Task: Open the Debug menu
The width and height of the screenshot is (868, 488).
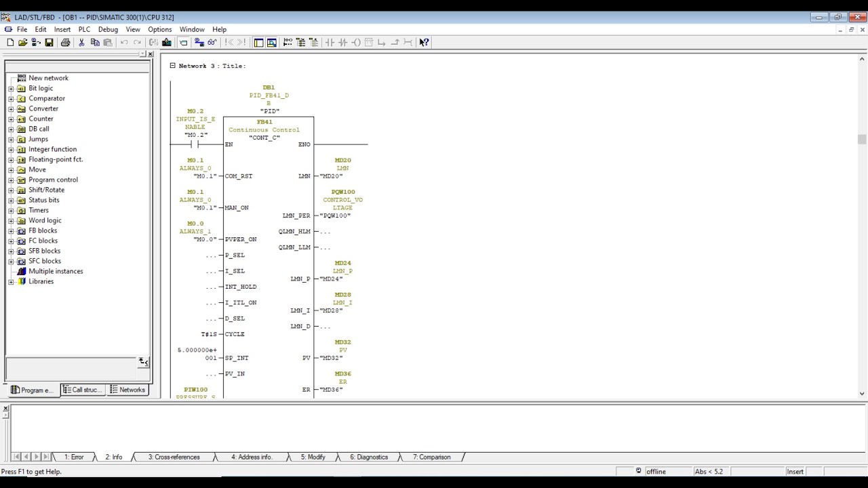Action: click(x=108, y=29)
